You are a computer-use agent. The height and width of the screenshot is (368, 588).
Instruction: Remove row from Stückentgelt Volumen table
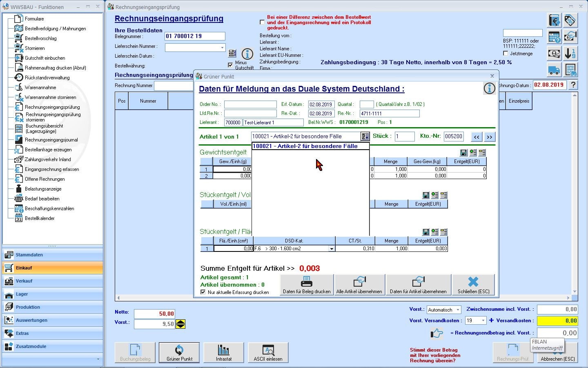tap(444, 195)
